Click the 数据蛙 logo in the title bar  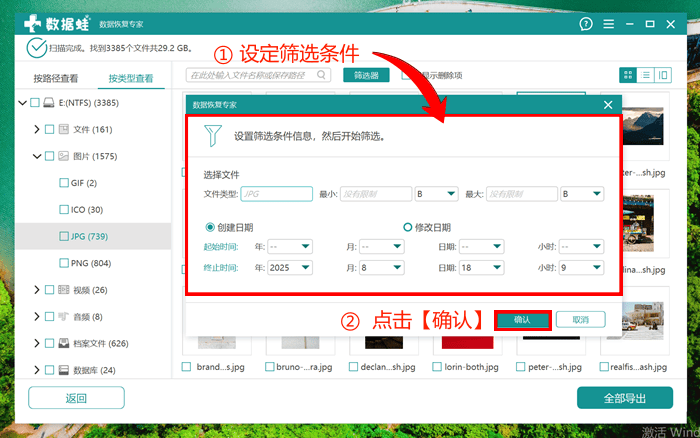pyautogui.click(x=45, y=23)
